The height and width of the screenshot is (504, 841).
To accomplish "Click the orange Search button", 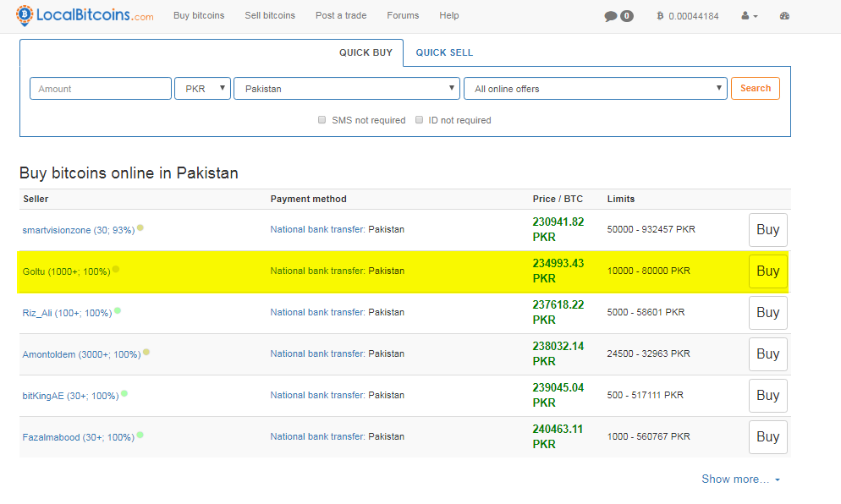I will [756, 89].
